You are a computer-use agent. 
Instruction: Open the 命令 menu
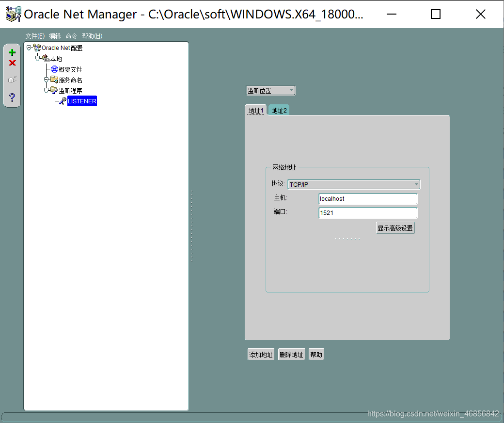point(71,36)
